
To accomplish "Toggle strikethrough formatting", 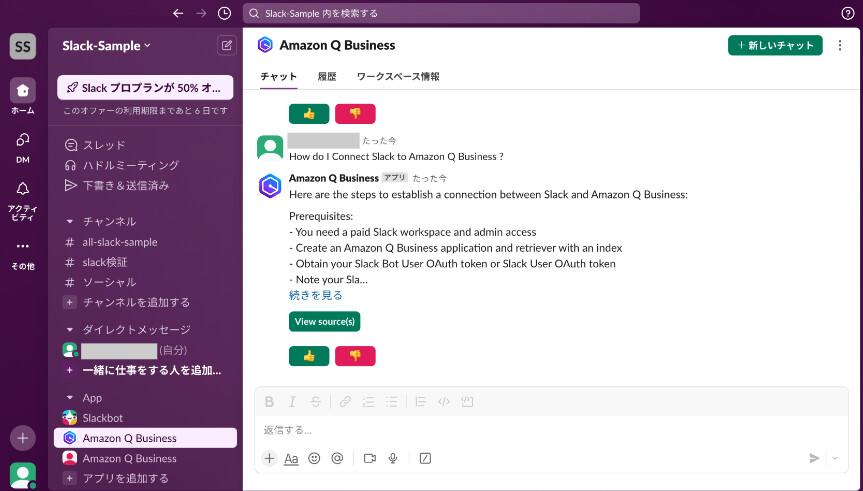I will click(x=315, y=402).
